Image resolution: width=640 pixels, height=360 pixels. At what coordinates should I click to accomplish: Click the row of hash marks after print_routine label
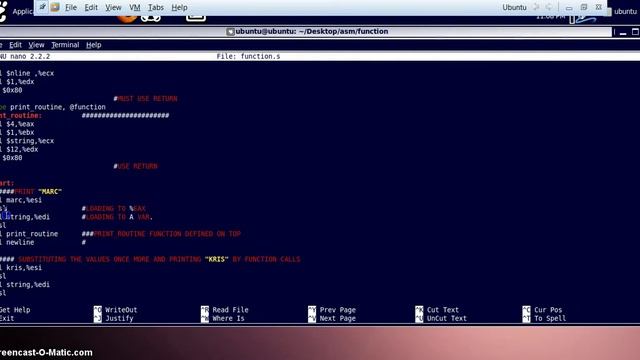(x=125, y=116)
